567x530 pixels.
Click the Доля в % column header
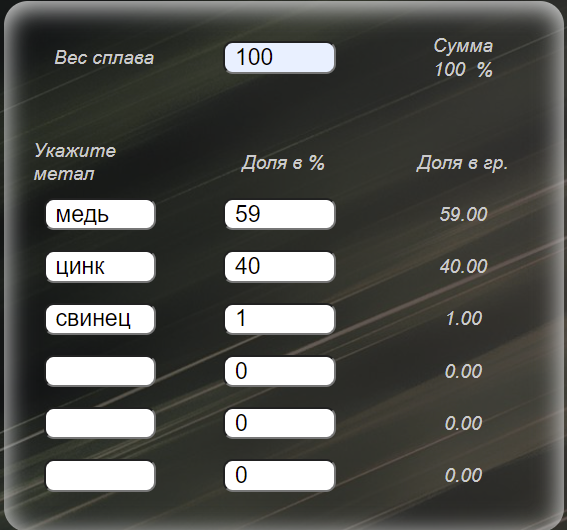[x=283, y=163]
